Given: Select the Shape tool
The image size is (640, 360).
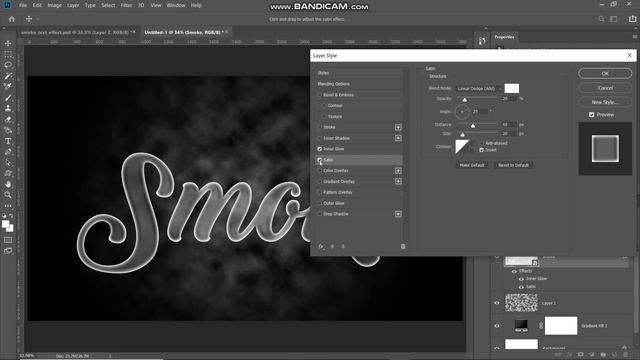Looking at the screenshot, I should (8, 173).
